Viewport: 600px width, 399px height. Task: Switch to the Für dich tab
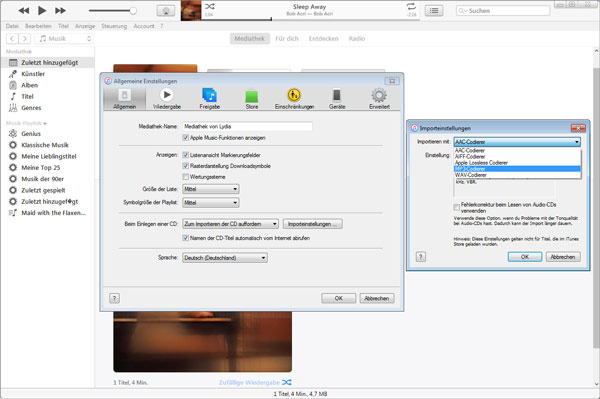point(287,39)
